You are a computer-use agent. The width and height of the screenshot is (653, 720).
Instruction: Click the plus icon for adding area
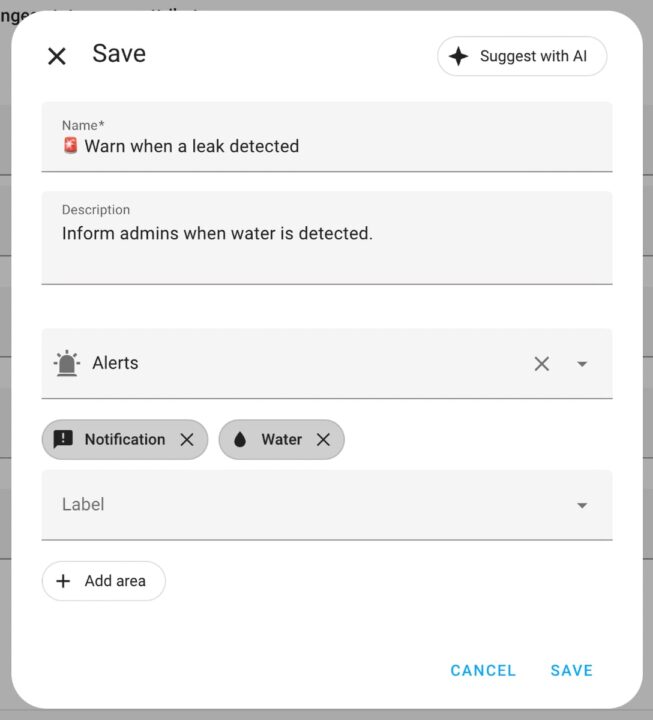tap(64, 581)
